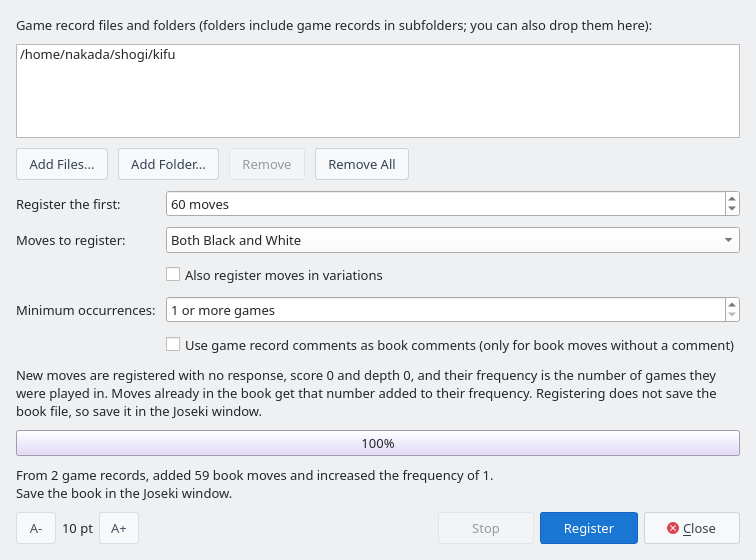The height and width of the screenshot is (560, 756).
Task: Click the 1 or more games field
Action: [445, 310]
